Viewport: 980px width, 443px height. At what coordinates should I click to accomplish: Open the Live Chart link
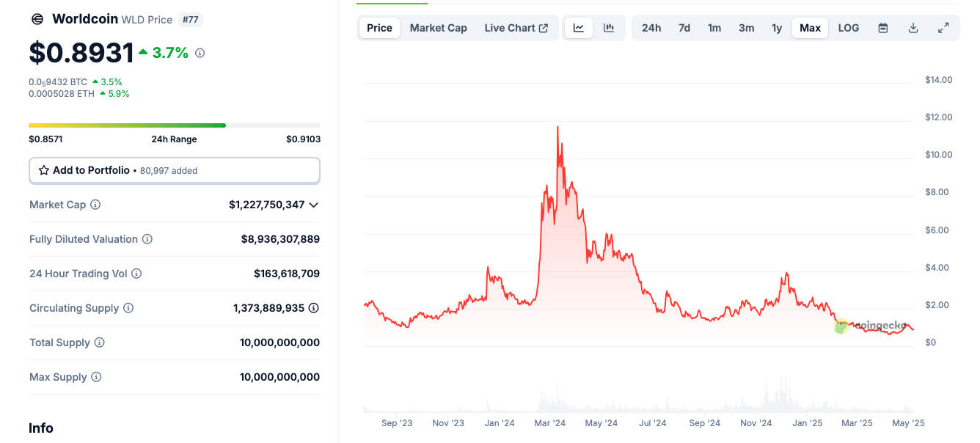(x=516, y=27)
